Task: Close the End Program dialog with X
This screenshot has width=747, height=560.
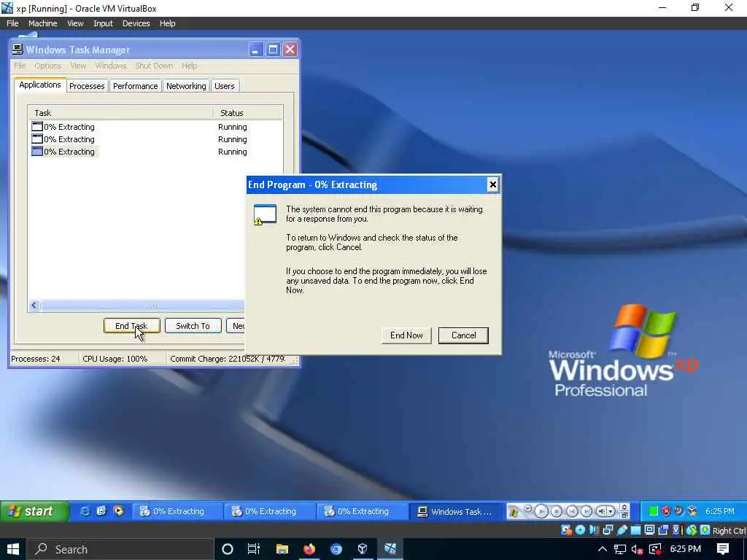Action: tap(493, 184)
